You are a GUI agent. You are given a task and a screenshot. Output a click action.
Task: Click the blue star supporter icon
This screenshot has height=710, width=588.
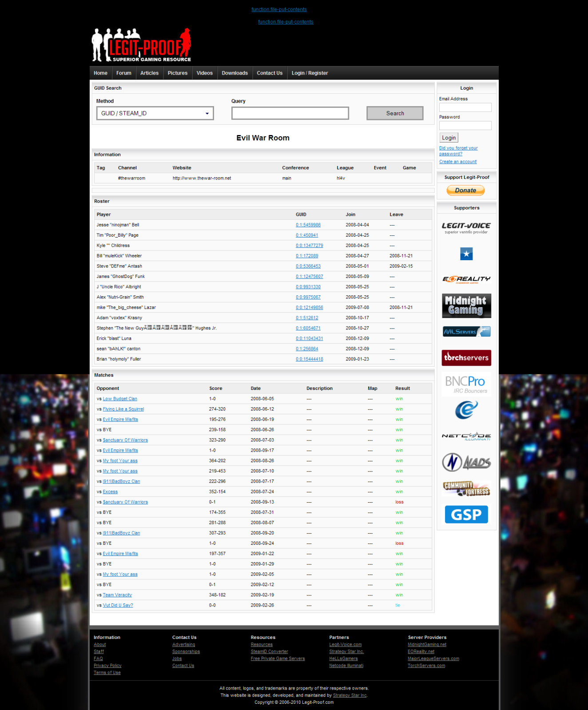pos(466,254)
